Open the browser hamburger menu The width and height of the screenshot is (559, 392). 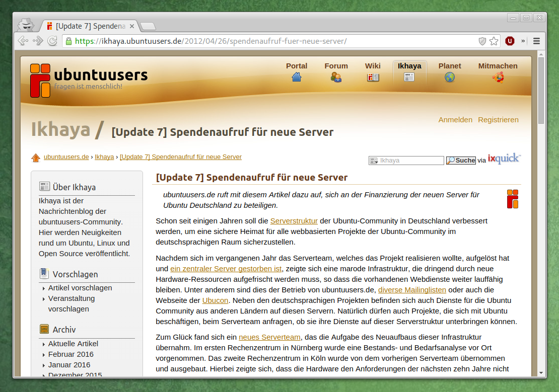[536, 41]
